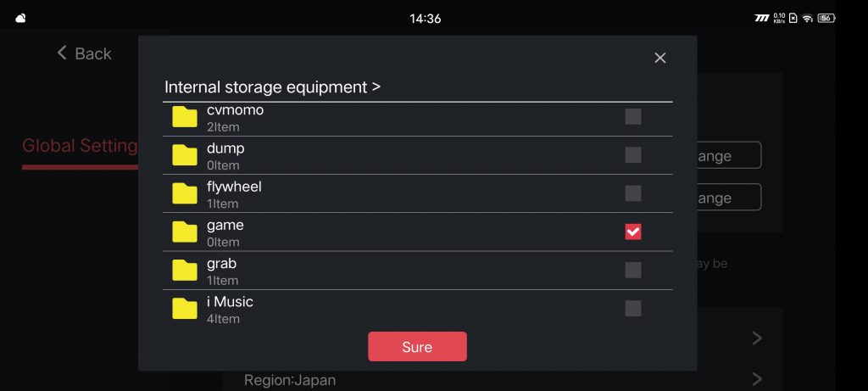Go back using the Back chevron

61,53
